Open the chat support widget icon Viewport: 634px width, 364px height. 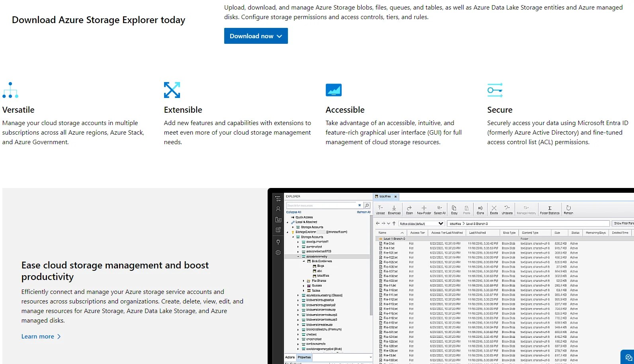(628, 357)
